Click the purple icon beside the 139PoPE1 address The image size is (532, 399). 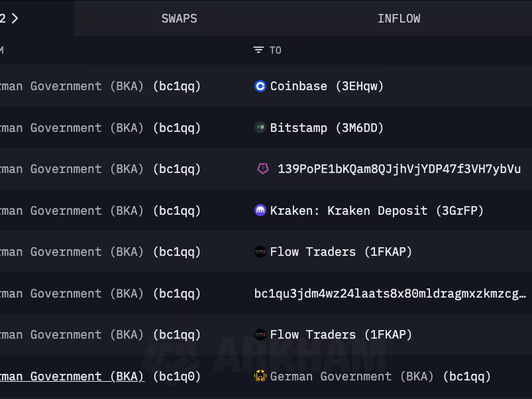point(263,169)
